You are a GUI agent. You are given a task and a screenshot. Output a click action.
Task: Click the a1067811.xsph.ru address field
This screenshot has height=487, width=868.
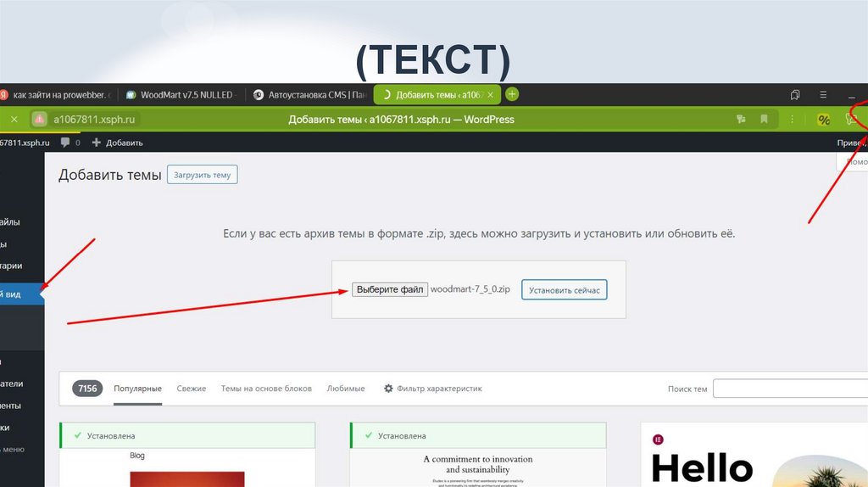coord(94,119)
